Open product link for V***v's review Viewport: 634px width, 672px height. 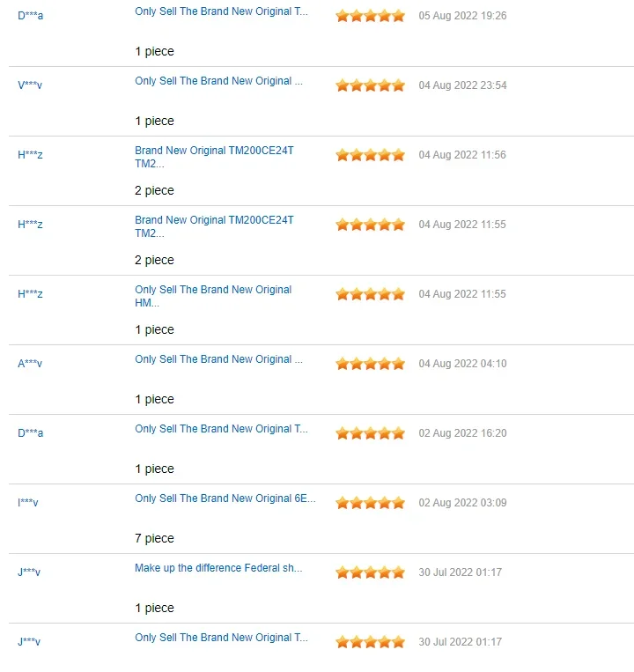[x=218, y=81]
